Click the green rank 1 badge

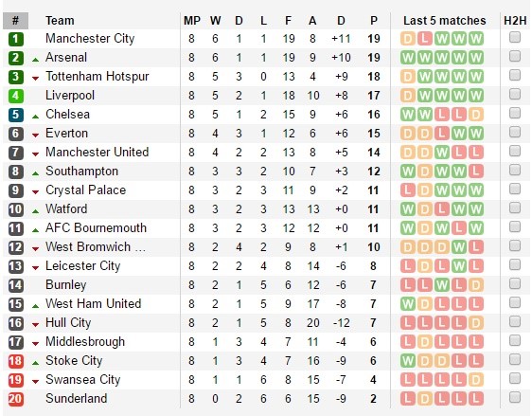[x=15, y=39]
